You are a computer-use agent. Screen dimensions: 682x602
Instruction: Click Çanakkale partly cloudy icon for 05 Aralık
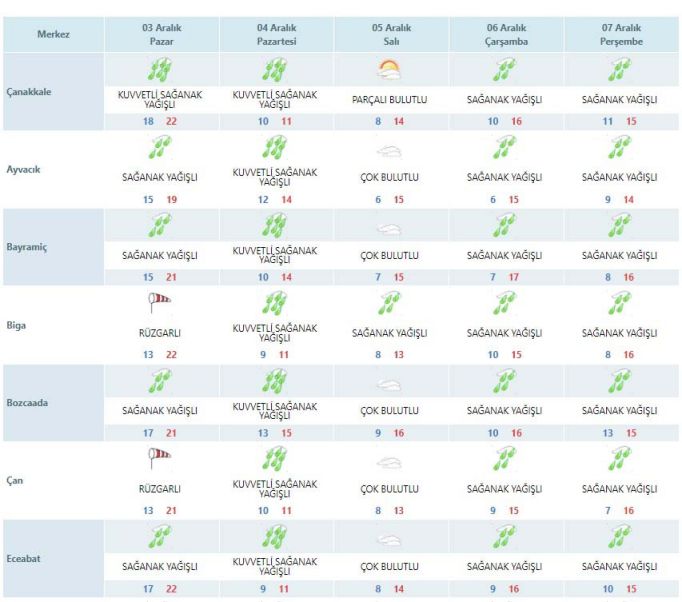click(x=389, y=70)
